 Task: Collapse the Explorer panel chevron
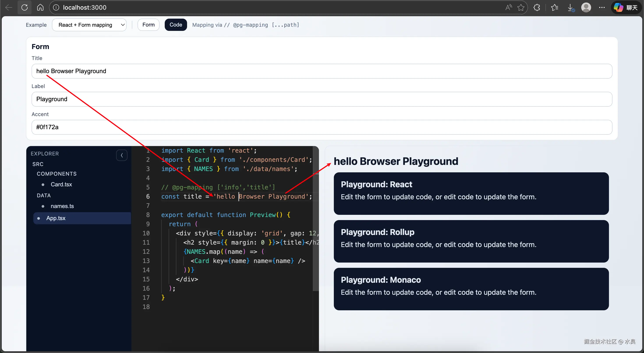(x=122, y=155)
